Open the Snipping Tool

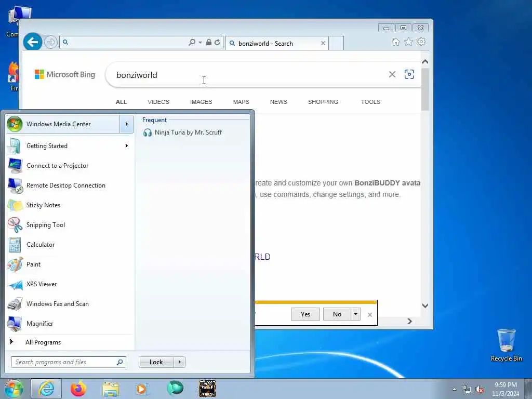pos(70,224)
